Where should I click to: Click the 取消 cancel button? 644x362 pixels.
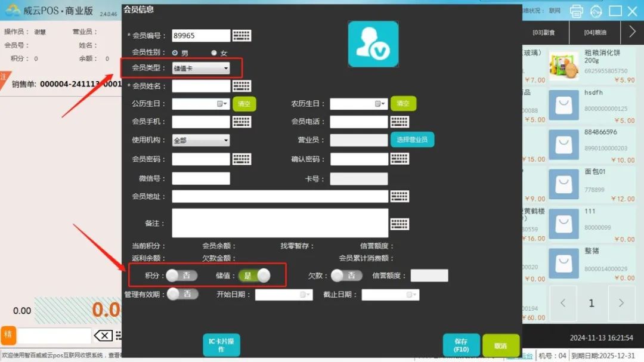[501, 345]
